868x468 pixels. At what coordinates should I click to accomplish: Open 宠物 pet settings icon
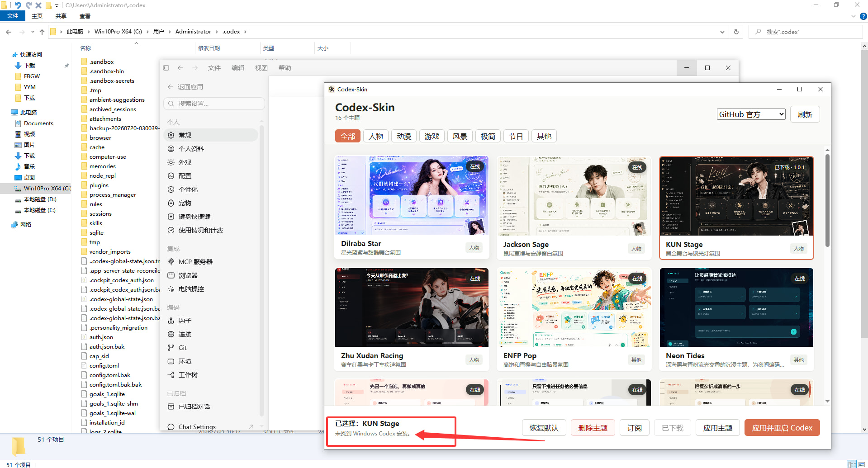pyautogui.click(x=171, y=203)
